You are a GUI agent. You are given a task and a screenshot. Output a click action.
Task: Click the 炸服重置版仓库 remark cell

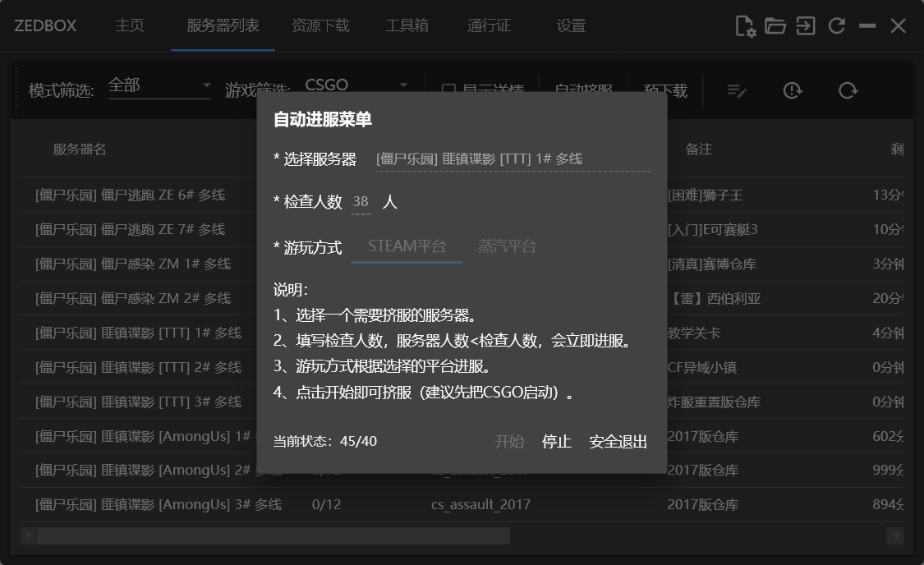point(715,402)
